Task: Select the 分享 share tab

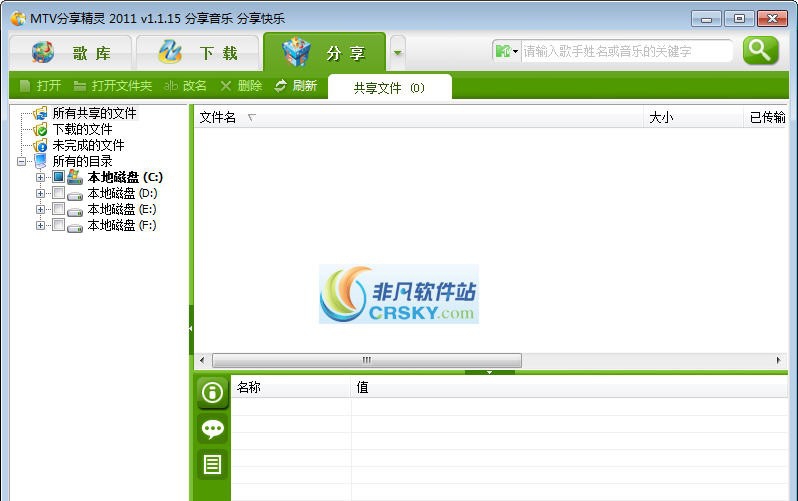Action: point(324,52)
